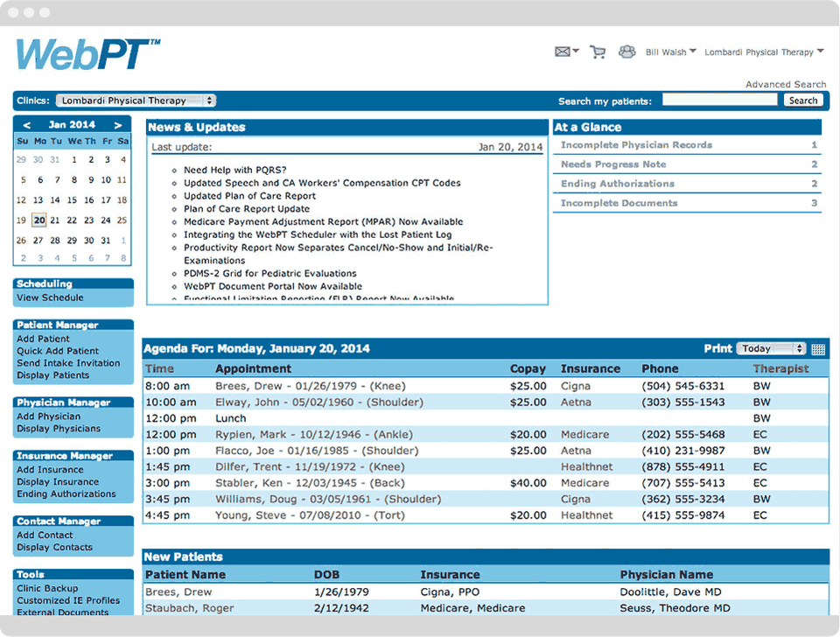Click the Search my patients input field
840x637 pixels.
tap(720, 100)
